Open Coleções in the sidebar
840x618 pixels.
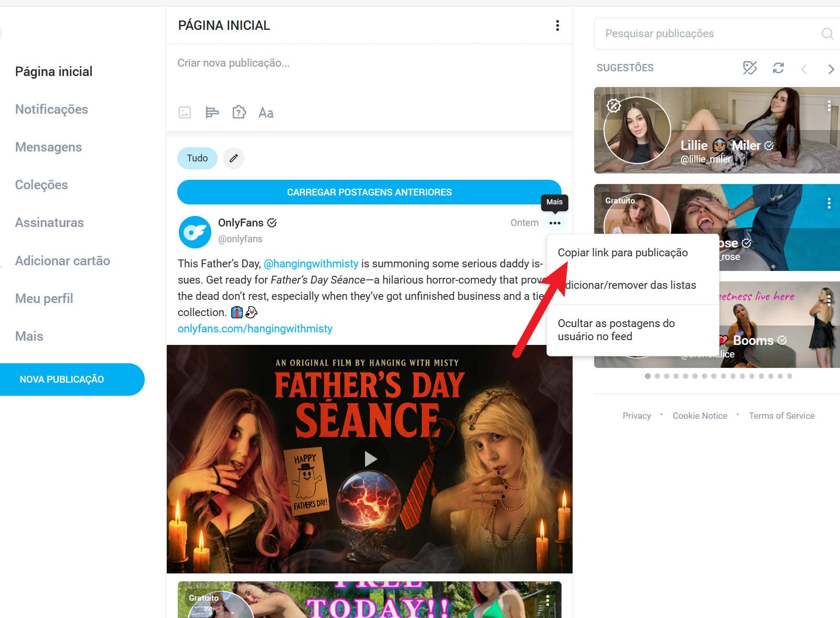tap(41, 185)
